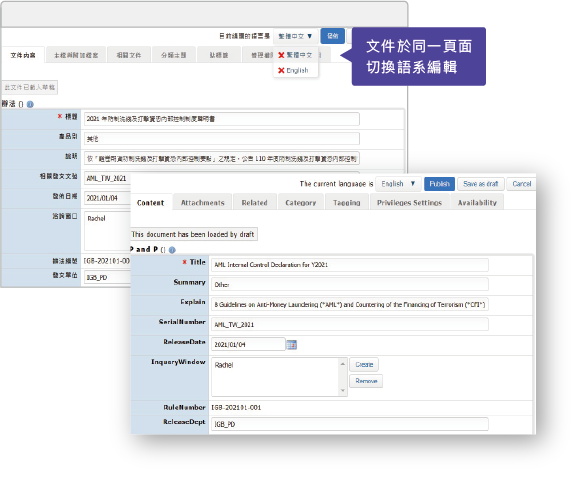
Task: Switch to 文件內容 tab in Chinese window
Action: point(23,55)
